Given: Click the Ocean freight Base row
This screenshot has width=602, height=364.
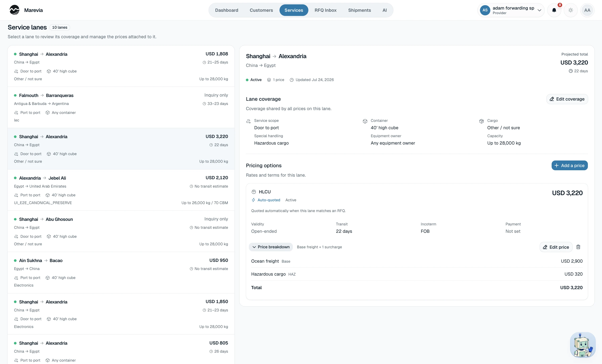Looking at the screenshot, I should tap(416, 261).
